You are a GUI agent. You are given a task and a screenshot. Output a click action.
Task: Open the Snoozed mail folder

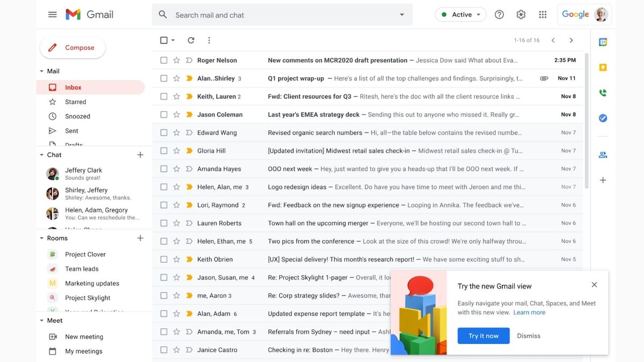pos(77,116)
